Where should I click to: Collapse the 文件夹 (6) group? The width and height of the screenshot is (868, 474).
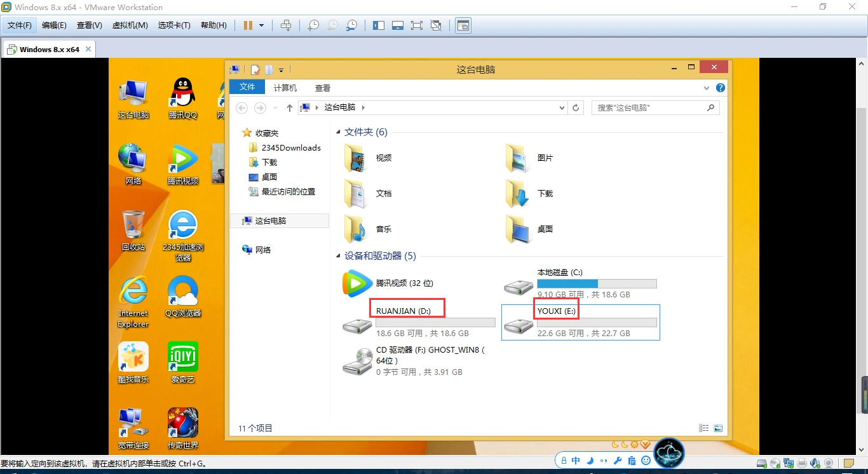point(338,132)
